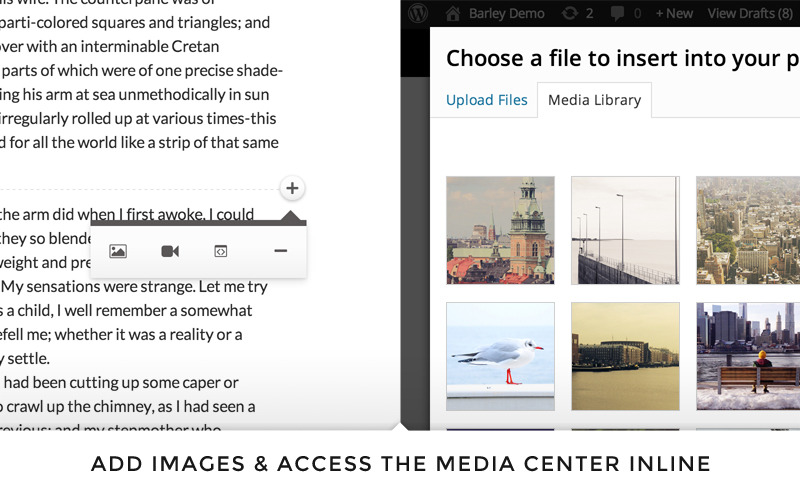Select the Media Library tab
This screenshot has height=500, width=800.
(x=595, y=101)
